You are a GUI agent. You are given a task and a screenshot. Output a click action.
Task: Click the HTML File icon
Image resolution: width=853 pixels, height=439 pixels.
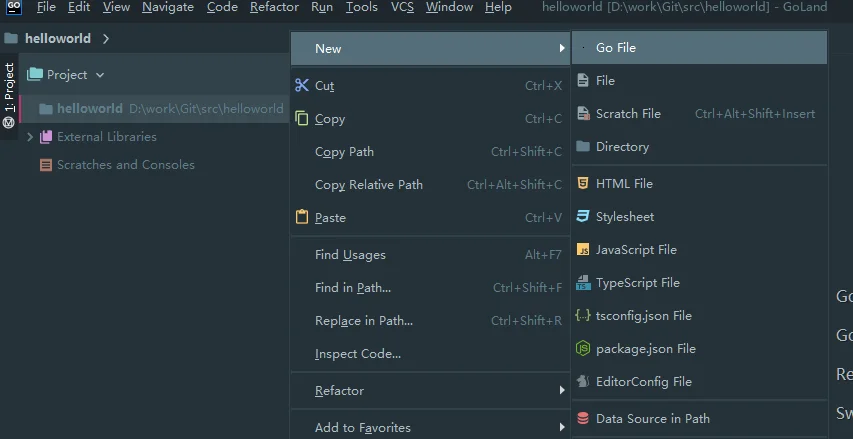pyautogui.click(x=583, y=183)
